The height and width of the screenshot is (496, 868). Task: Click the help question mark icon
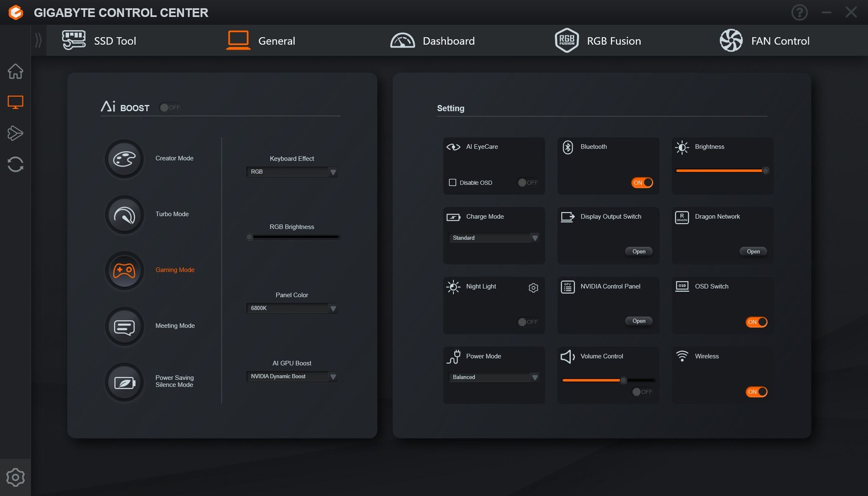(799, 12)
